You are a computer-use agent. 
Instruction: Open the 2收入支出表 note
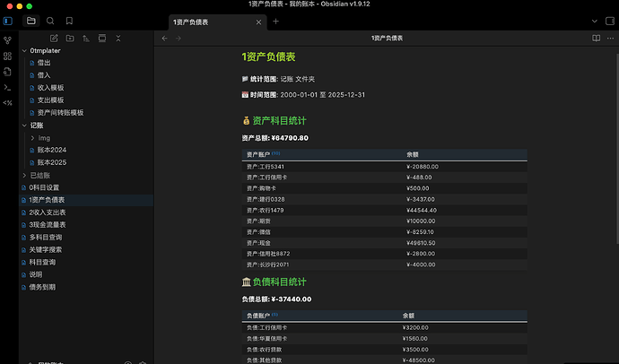click(48, 212)
